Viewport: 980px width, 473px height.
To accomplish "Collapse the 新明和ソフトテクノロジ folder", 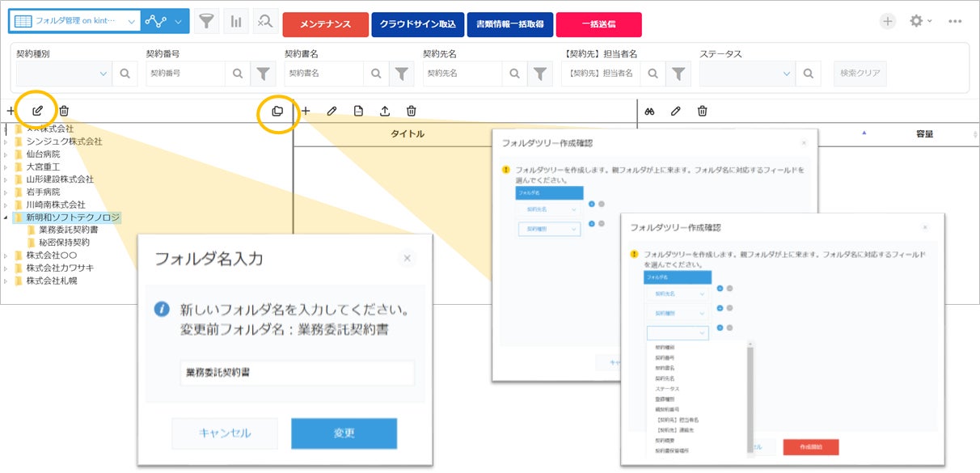I will click(x=6, y=217).
